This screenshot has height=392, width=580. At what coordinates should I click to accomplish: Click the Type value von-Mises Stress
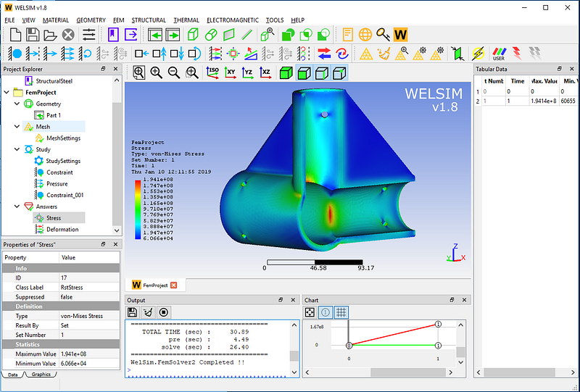(82, 316)
